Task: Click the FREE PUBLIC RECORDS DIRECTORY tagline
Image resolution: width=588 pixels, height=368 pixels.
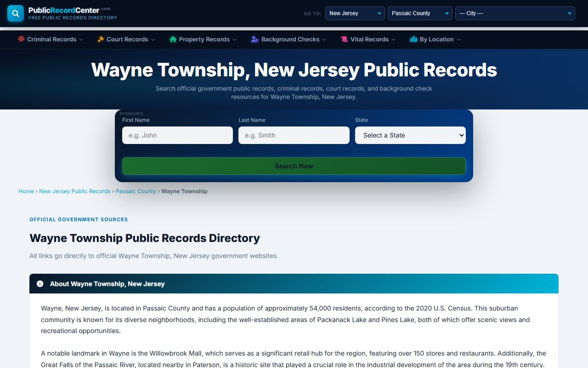Action: (x=73, y=18)
